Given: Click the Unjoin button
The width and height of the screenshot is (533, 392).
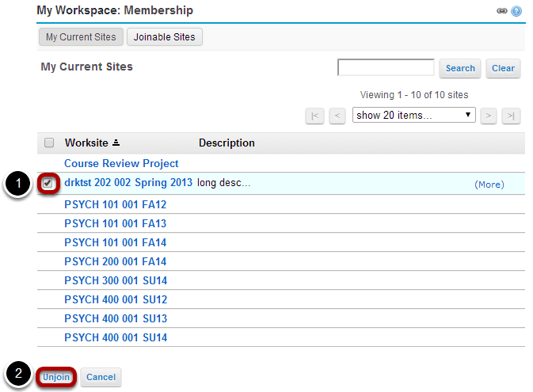Looking at the screenshot, I should click(56, 377).
